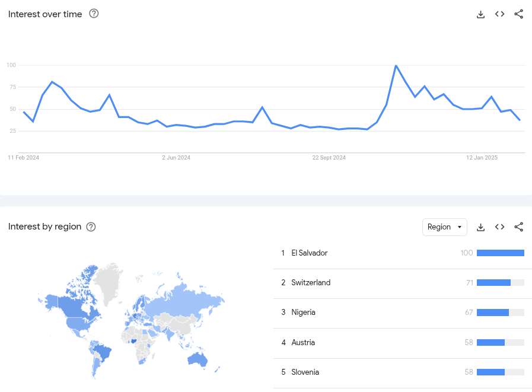This screenshot has width=532, height=392.
Task: Click the Interest over time heading
Action: [44, 14]
